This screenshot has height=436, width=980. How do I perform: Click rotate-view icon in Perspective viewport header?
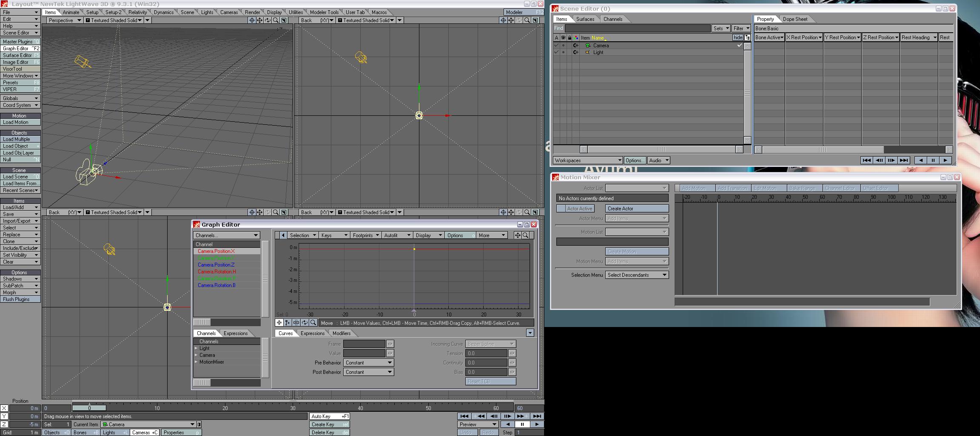coord(268,20)
